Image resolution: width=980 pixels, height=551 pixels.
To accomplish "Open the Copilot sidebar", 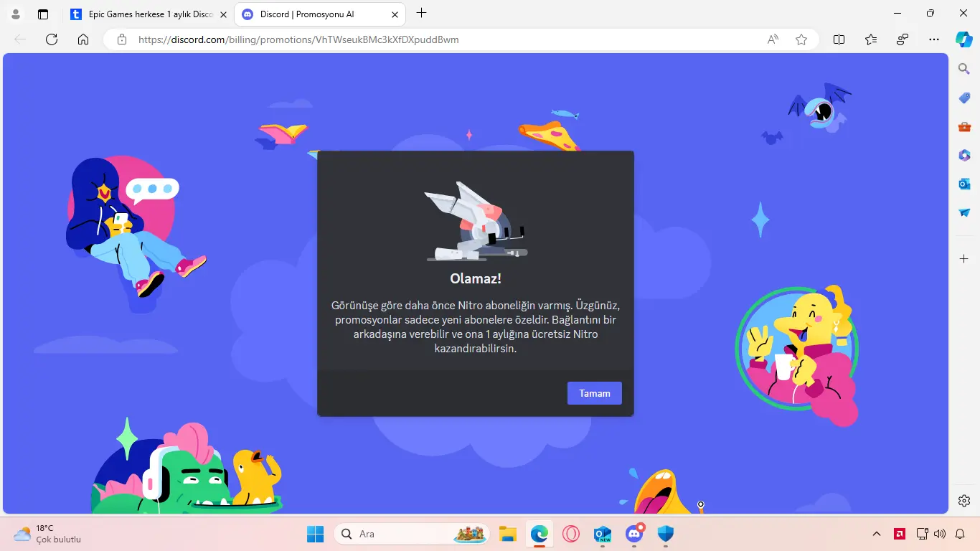I will pyautogui.click(x=964, y=39).
